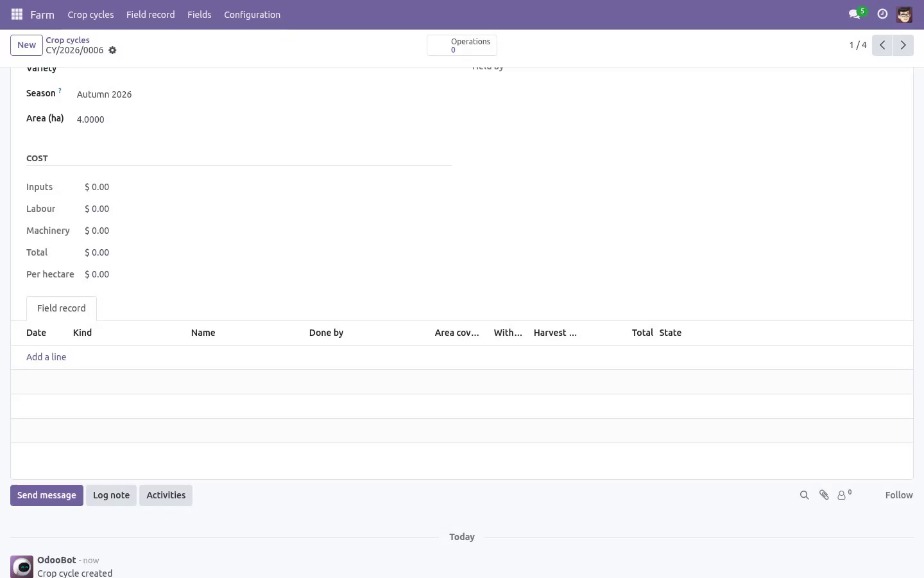The height and width of the screenshot is (578, 924).
Task: Click the Activities button
Action: click(166, 495)
